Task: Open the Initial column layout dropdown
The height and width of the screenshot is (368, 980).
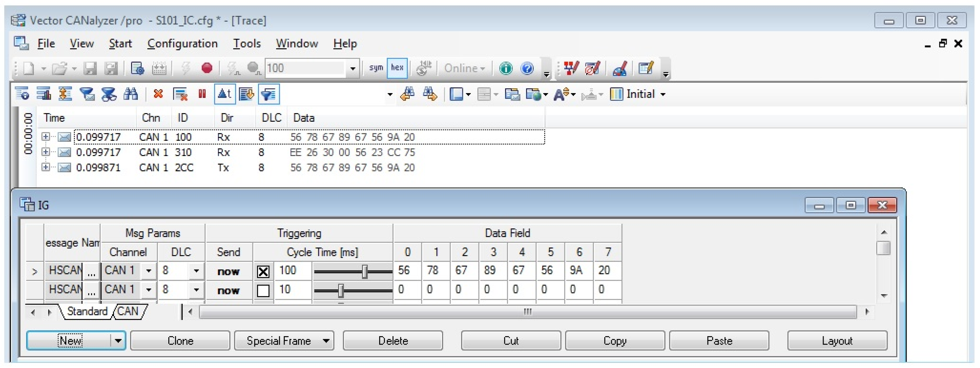Action: coord(663,94)
